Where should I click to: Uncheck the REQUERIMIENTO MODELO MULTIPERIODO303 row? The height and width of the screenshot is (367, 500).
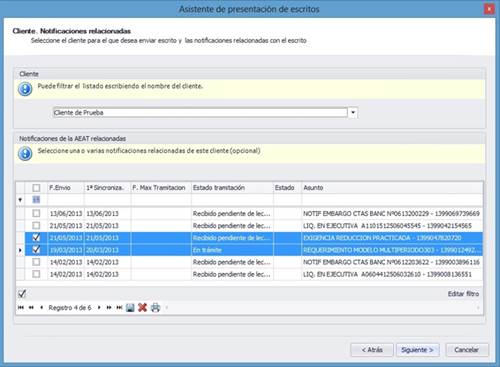36,250
